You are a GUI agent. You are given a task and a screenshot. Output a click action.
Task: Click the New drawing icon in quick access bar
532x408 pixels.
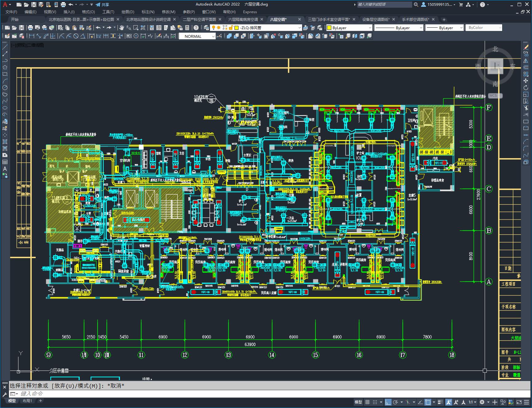[19, 5]
